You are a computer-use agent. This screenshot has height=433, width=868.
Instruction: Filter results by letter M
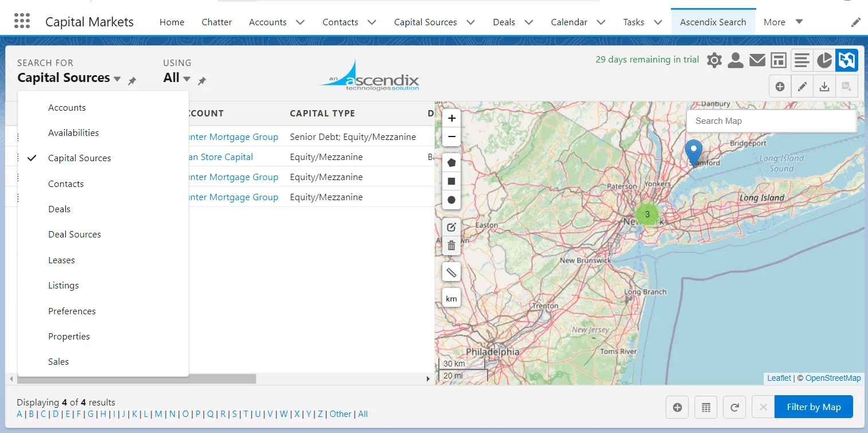pyautogui.click(x=159, y=414)
